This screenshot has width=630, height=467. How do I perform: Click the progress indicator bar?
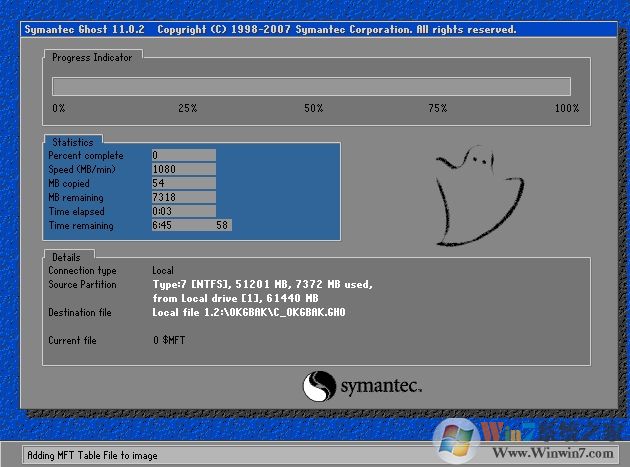coord(311,86)
